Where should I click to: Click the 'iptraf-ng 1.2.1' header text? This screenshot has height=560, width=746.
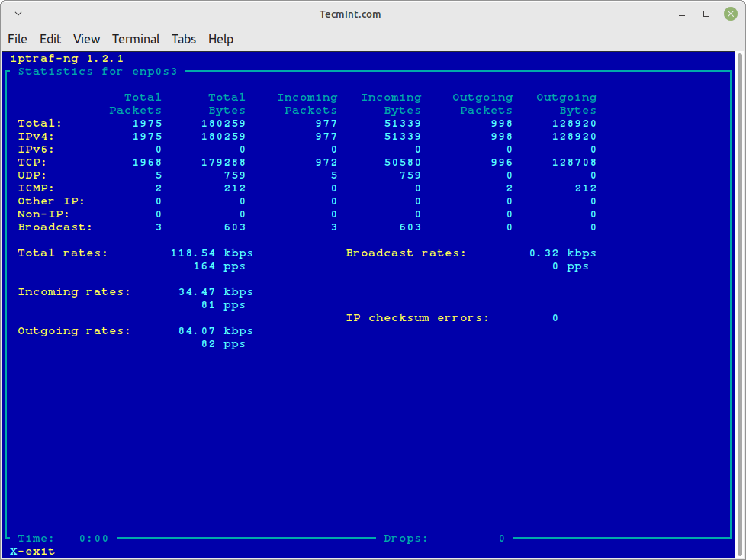66,59
